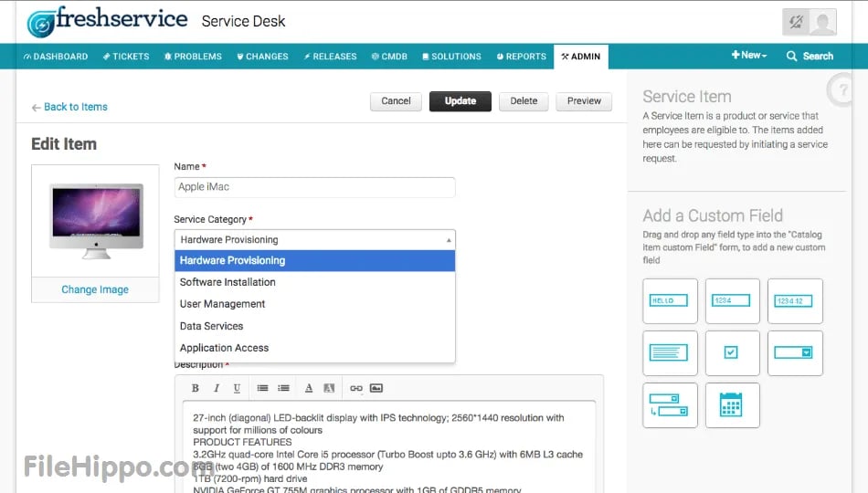Go to the Problems tab

[193, 57]
